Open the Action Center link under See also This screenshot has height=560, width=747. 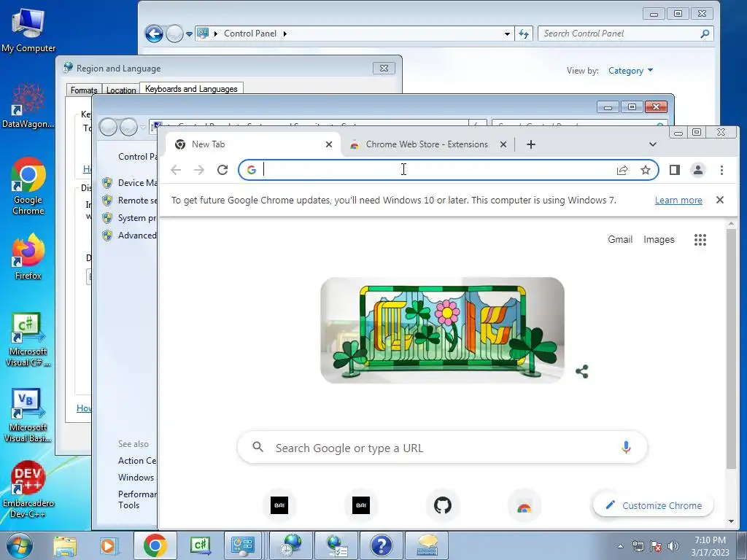[137, 461]
